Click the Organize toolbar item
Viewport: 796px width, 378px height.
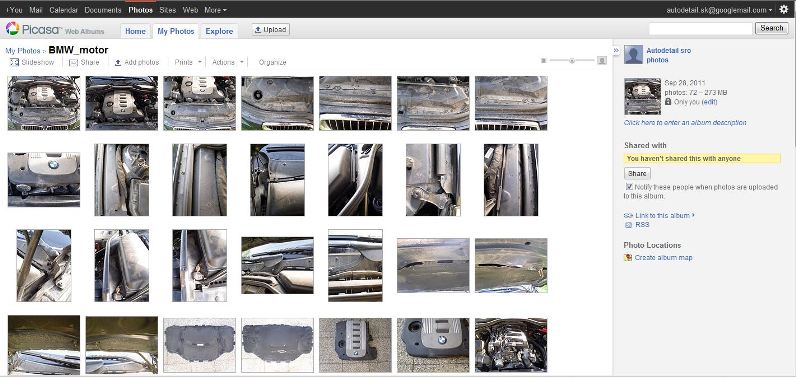273,62
